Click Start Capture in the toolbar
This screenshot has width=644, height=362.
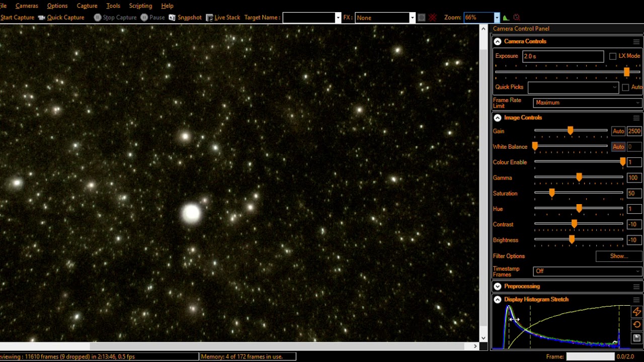coord(17,18)
